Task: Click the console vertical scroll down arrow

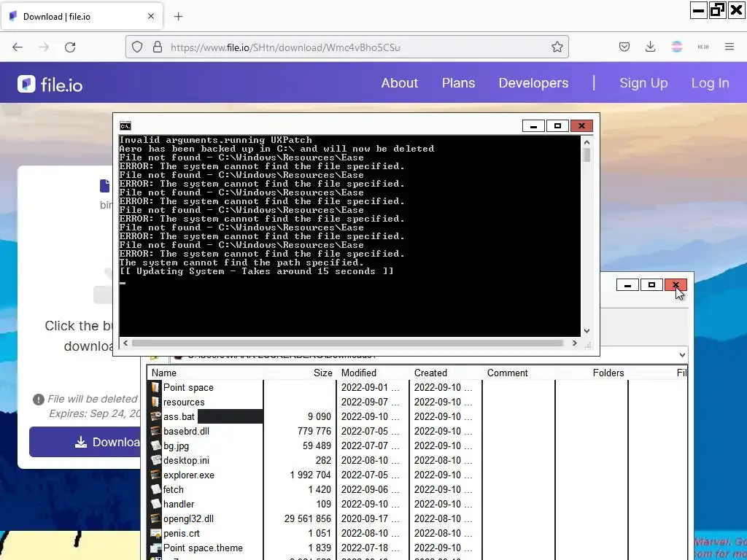Action: [587, 331]
